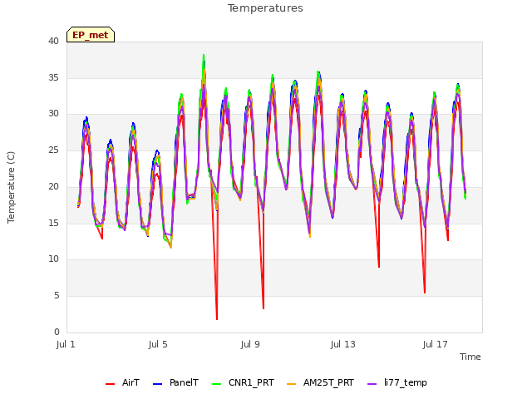Click the Jul 9 x-axis tick label
Image resolution: width=532 pixels, height=399 pixels.
pyautogui.click(x=250, y=345)
